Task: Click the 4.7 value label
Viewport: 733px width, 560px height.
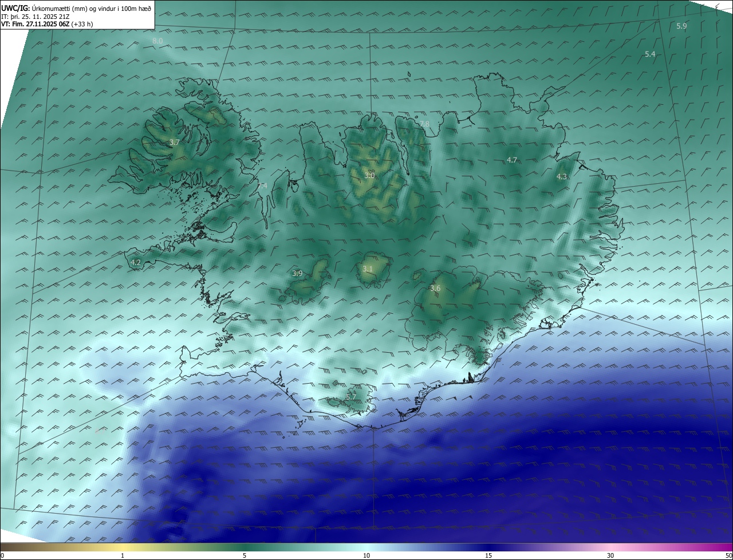Action: (512, 160)
